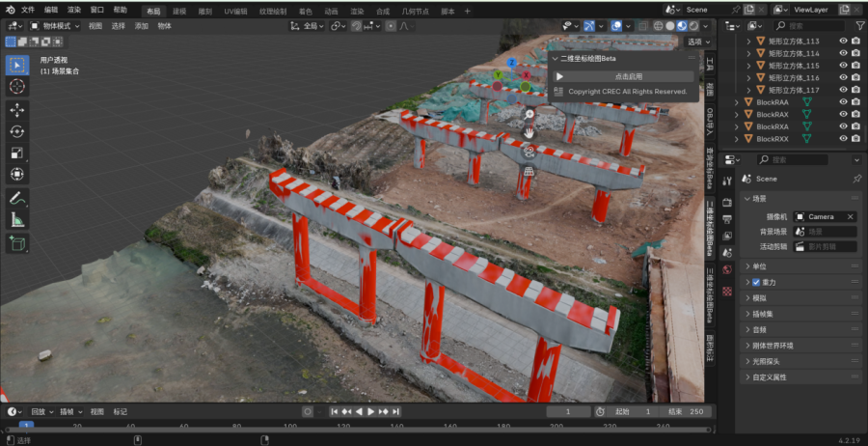Toggle visibility of BlockRXX in the outliner
The height and width of the screenshot is (446, 868).
pos(843,139)
